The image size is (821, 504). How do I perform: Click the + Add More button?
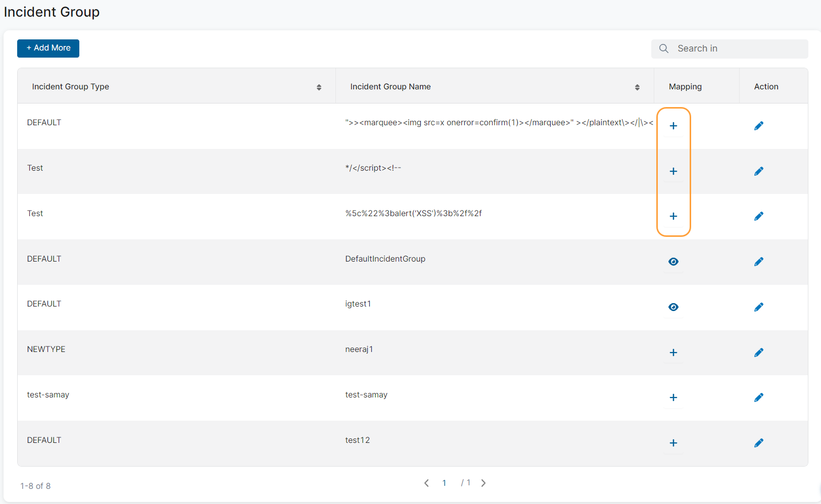[x=48, y=48]
